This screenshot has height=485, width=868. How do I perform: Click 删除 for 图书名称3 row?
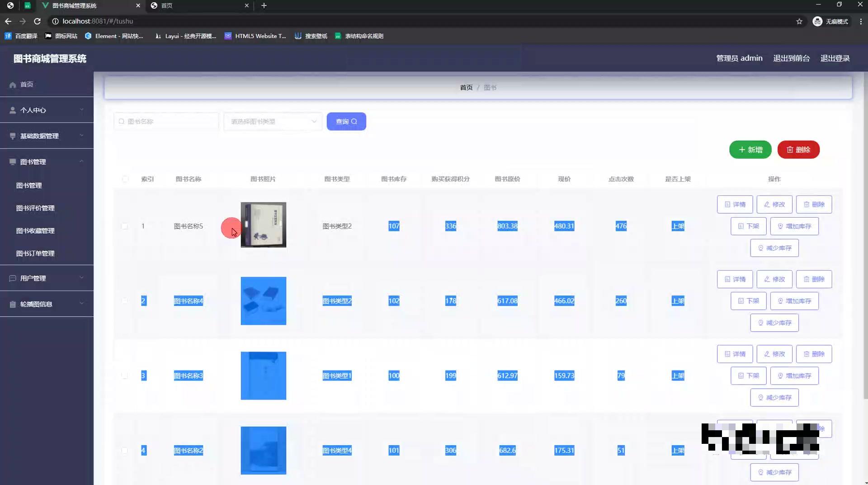(x=814, y=354)
